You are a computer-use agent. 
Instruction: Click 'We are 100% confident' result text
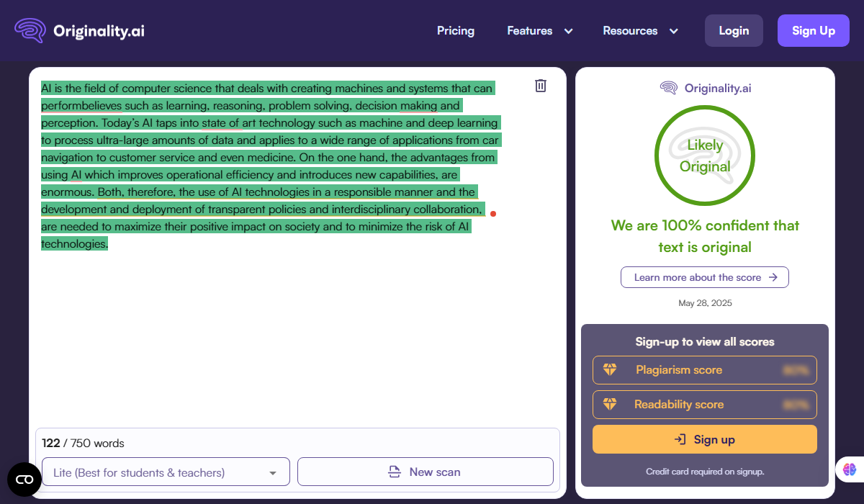[x=705, y=236]
